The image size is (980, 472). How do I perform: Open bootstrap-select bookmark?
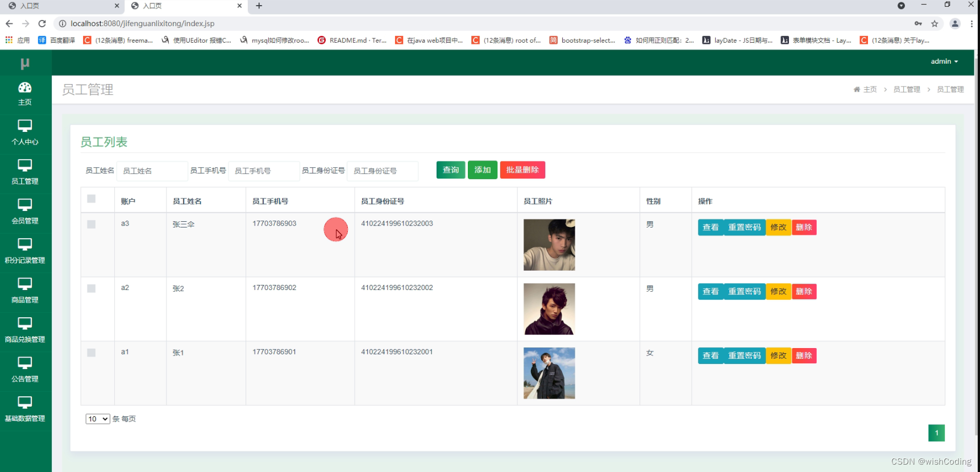(x=582, y=40)
